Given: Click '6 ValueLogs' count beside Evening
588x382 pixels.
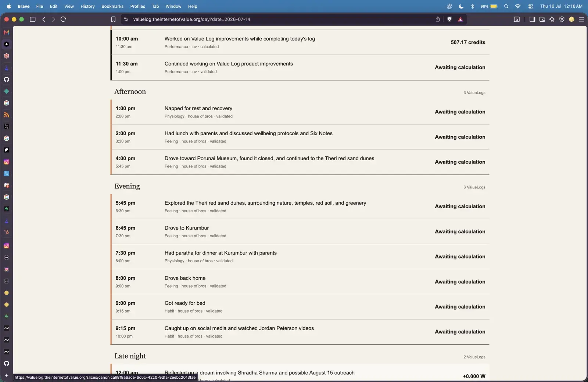Looking at the screenshot, I should pos(474,187).
